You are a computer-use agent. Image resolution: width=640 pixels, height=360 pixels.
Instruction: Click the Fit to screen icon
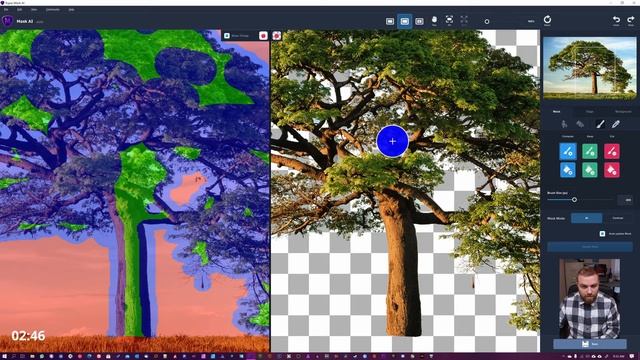pos(449,20)
